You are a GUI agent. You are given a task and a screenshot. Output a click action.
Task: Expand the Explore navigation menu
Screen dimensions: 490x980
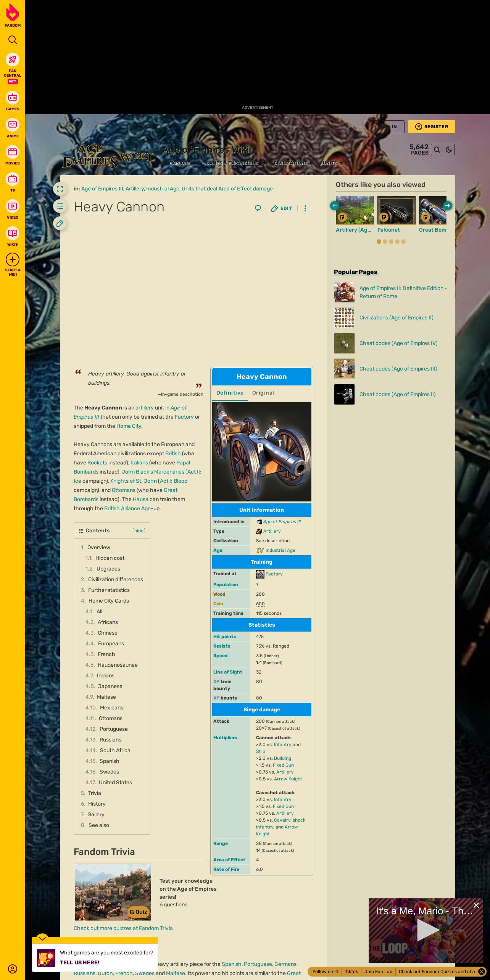coord(180,163)
